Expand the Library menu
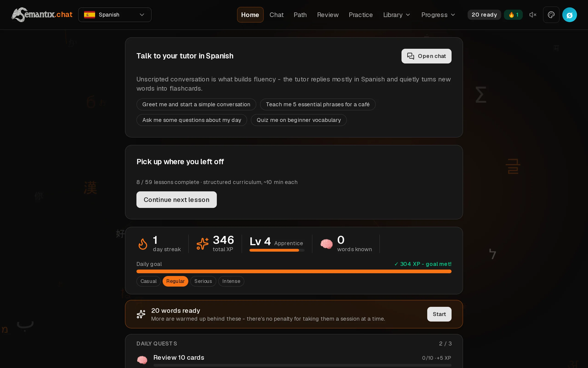This screenshot has height=368, width=588. pos(396,15)
